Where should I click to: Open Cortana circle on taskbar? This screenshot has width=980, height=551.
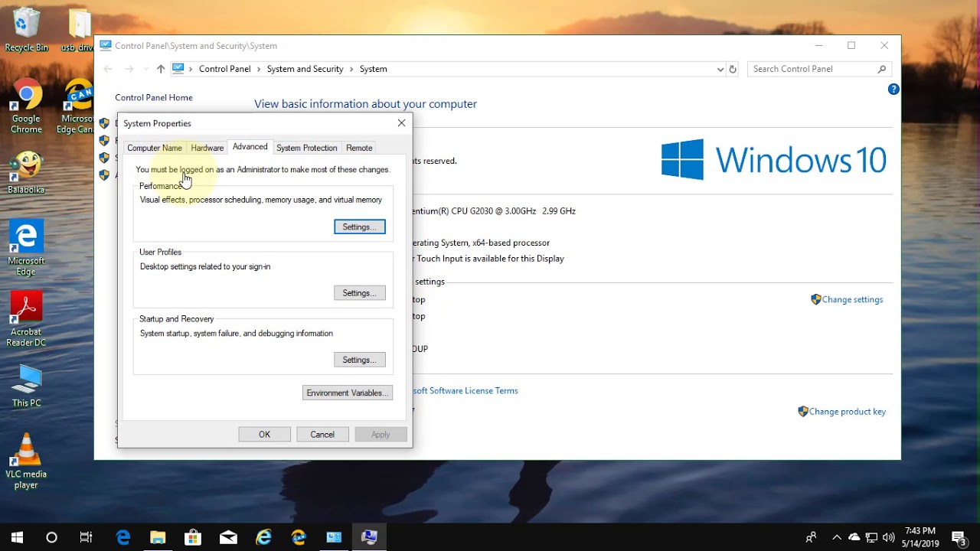51,537
